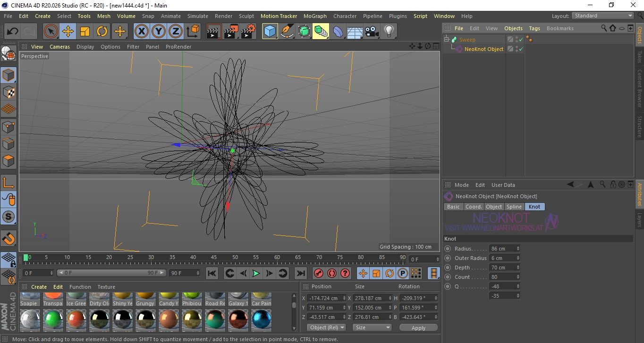644x343 pixels.
Task: Toggle Y-axis lock
Action: click(159, 32)
